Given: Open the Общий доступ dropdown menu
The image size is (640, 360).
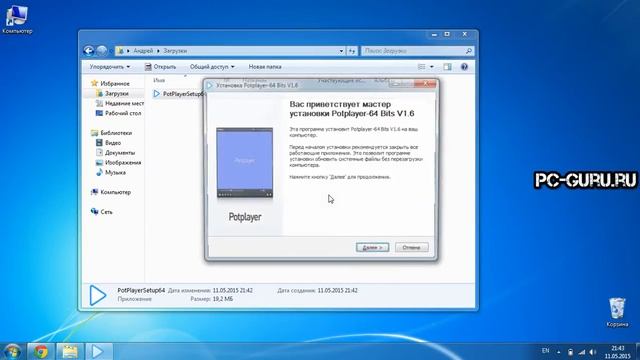Looking at the screenshot, I should pyautogui.click(x=212, y=67).
